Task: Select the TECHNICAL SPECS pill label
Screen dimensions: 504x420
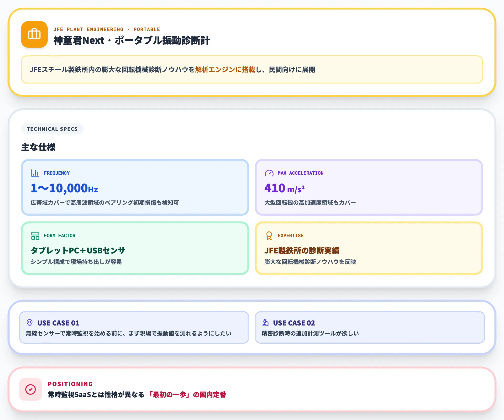Action: pyautogui.click(x=52, y=129)
